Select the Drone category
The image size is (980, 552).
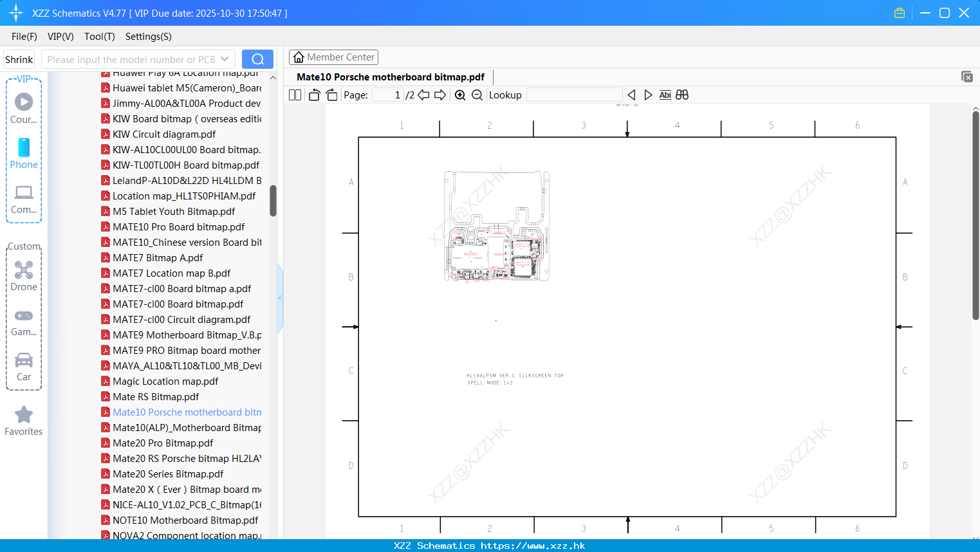point(24,276)
